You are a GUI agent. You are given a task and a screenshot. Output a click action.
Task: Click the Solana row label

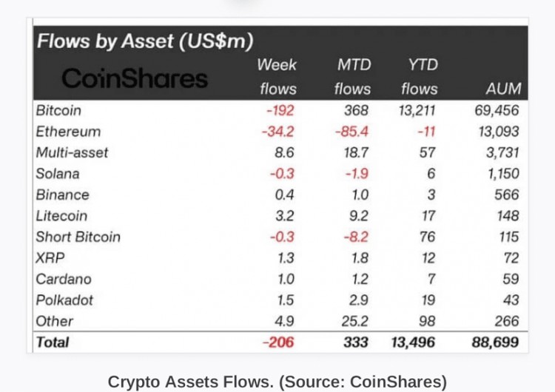pos(57,174)
